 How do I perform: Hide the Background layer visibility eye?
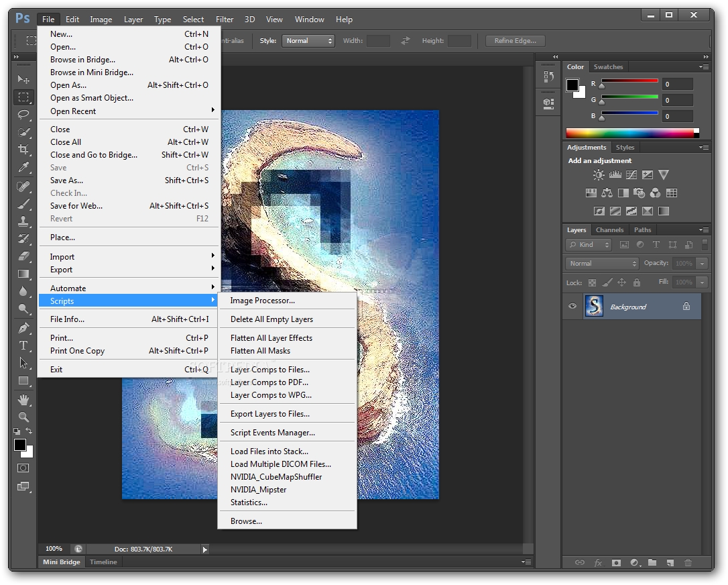click(572, 307)
